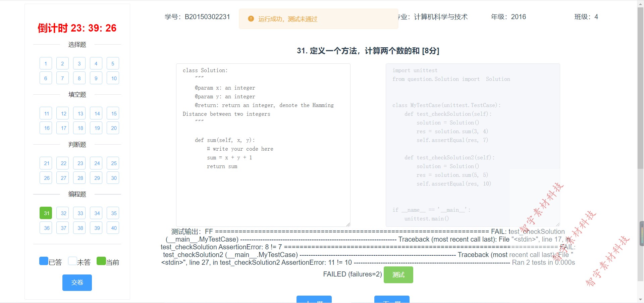644x303 pixels.
Task: Grab the code editor corner handle
Action: point(348,224)
